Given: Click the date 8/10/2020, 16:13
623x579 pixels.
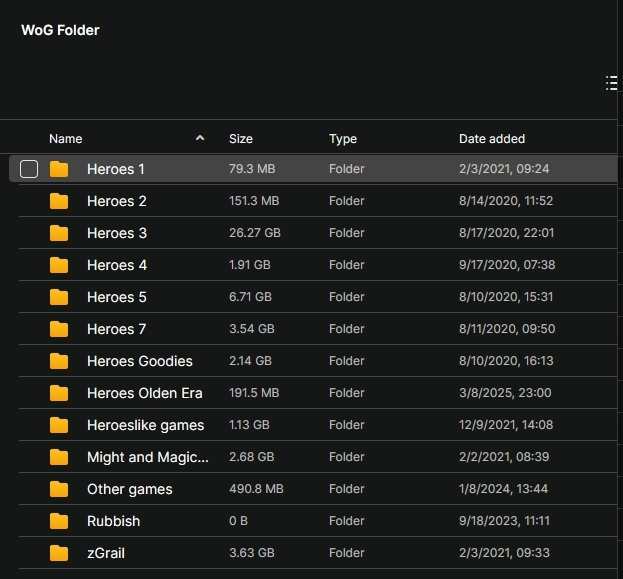Looking at the screenshot, I should (x=506, y=361).
